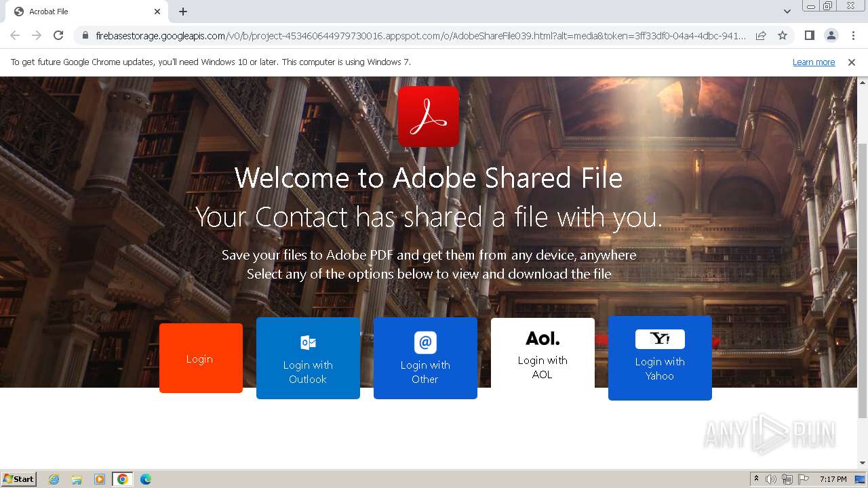Open Microsoft Edge from taskbar
This screenshot has width=868, height=488.
click(x=145, y=479)
